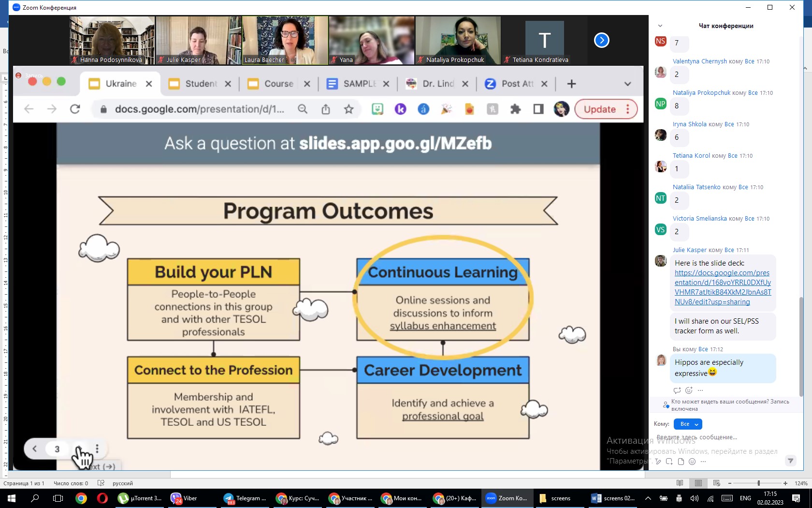This screenshot has width=812, height=508.
Task: Open the 'Все' recipient dropdown
Action: [688, 424]
